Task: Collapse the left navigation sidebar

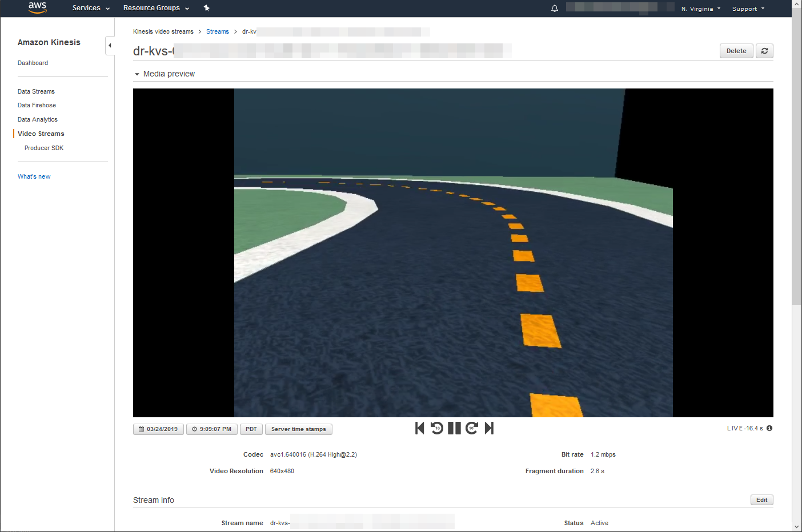Action: click(110, 45)
